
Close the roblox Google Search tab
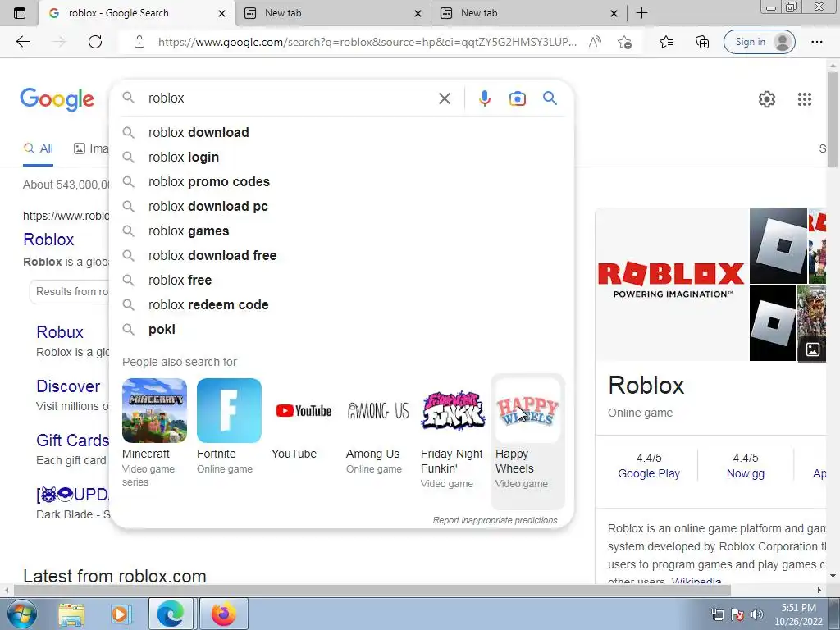pyautogui.click(x=221, y=13)
